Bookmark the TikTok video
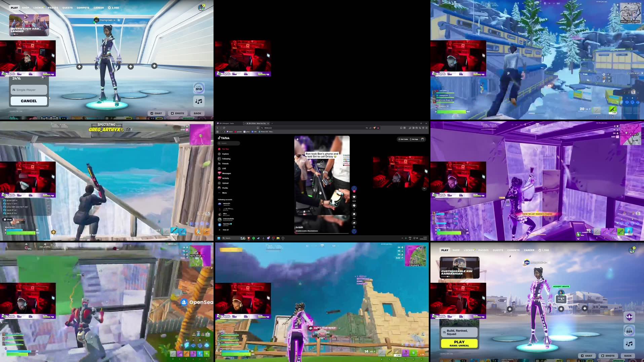The image size is (644, 362). coord(354,214)
